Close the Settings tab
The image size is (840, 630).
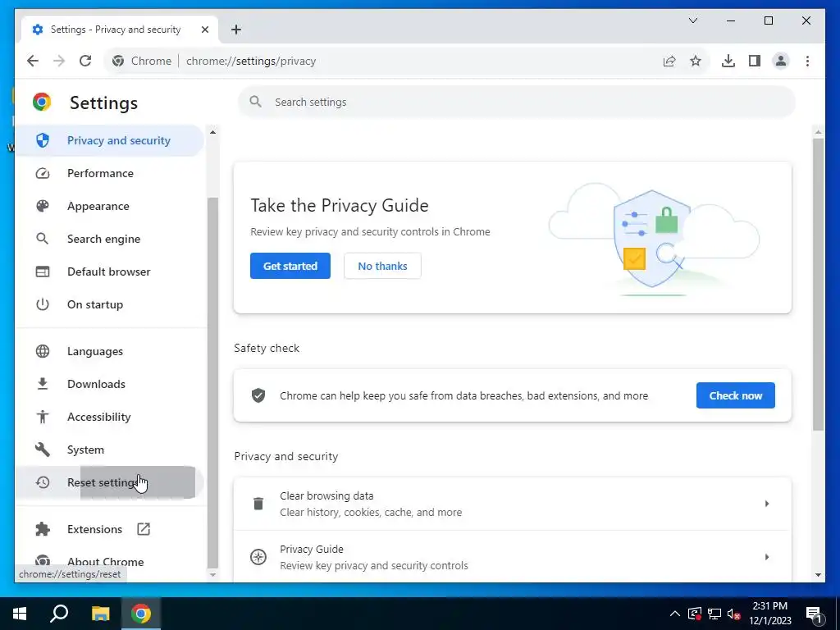204,30
